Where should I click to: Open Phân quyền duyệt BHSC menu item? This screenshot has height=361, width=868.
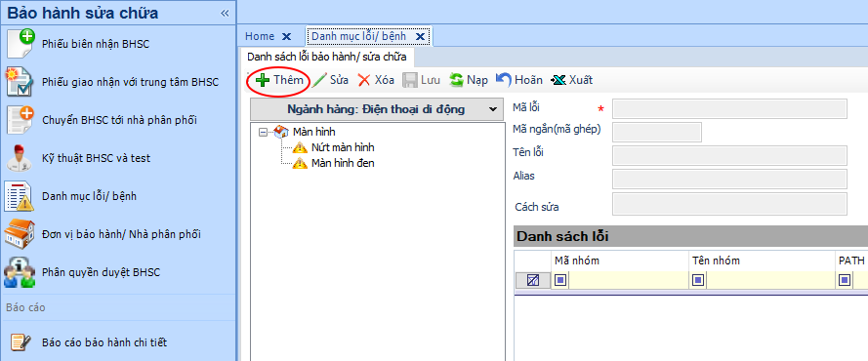(102, 272)
